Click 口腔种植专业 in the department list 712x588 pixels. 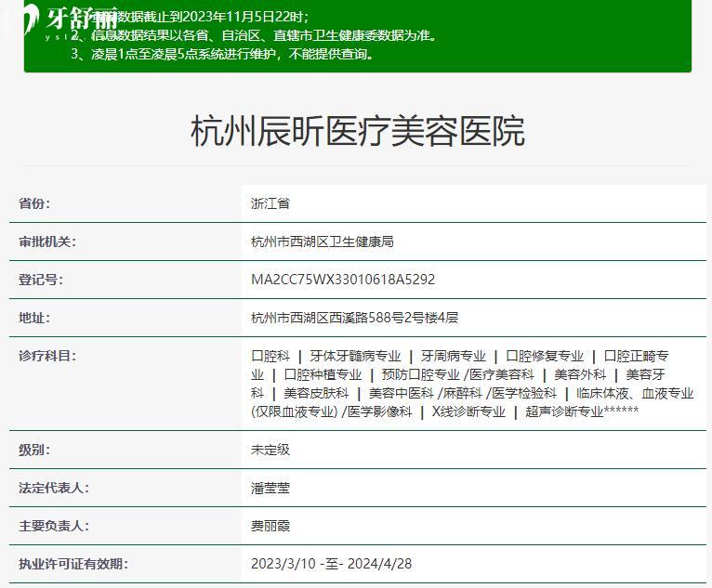coord(323,374)
